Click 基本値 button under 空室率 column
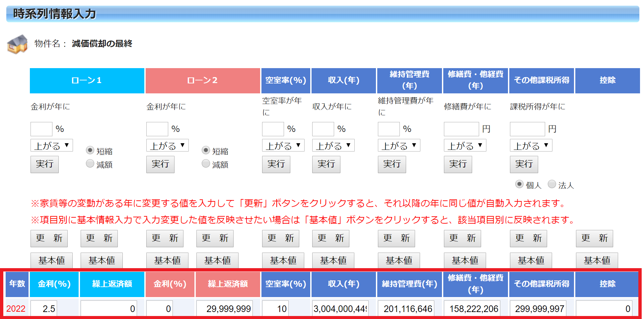The image size is (644, 319). (x=283, y=261)
